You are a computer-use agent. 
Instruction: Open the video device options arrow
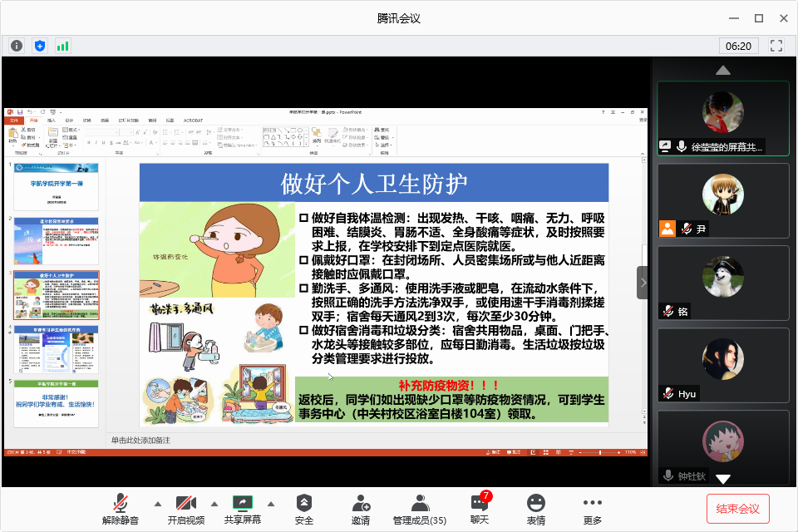pos(214,503)
